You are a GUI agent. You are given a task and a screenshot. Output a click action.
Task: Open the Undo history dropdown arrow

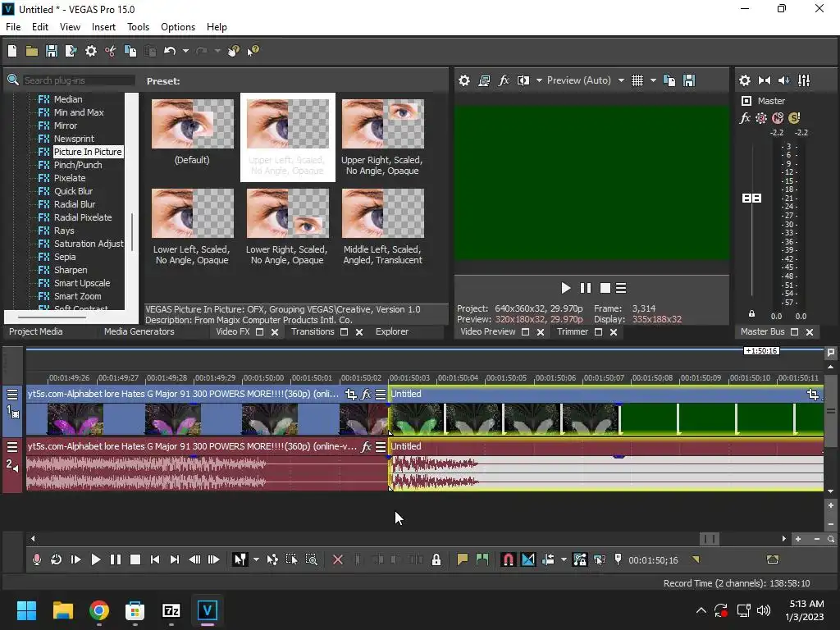pos(185,51)
